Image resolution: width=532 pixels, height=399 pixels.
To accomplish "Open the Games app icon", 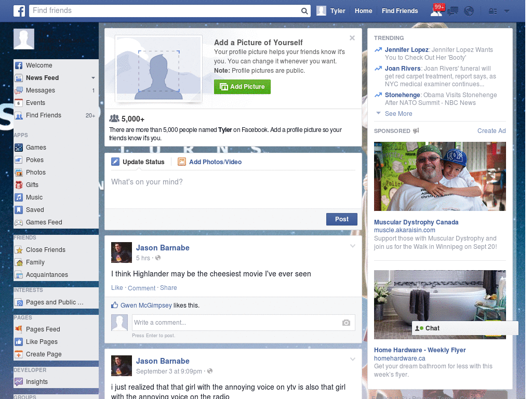I will click(x=19, y=148).
